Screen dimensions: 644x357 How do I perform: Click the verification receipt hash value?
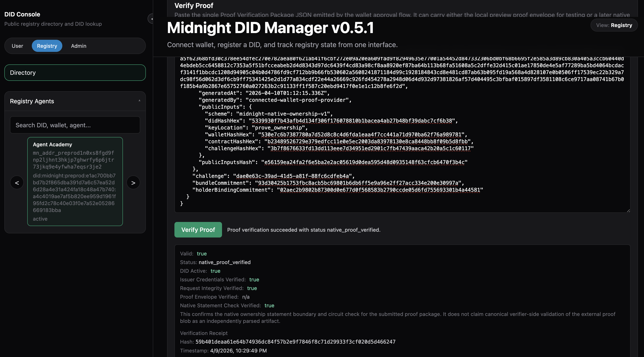(x=296, y=342)
